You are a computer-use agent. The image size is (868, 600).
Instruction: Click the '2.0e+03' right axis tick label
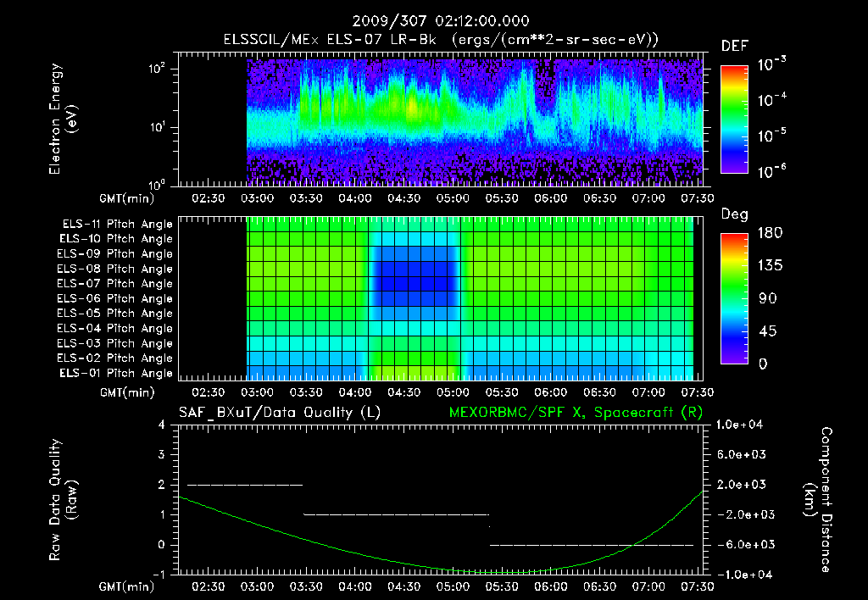[x=741, y=484]
